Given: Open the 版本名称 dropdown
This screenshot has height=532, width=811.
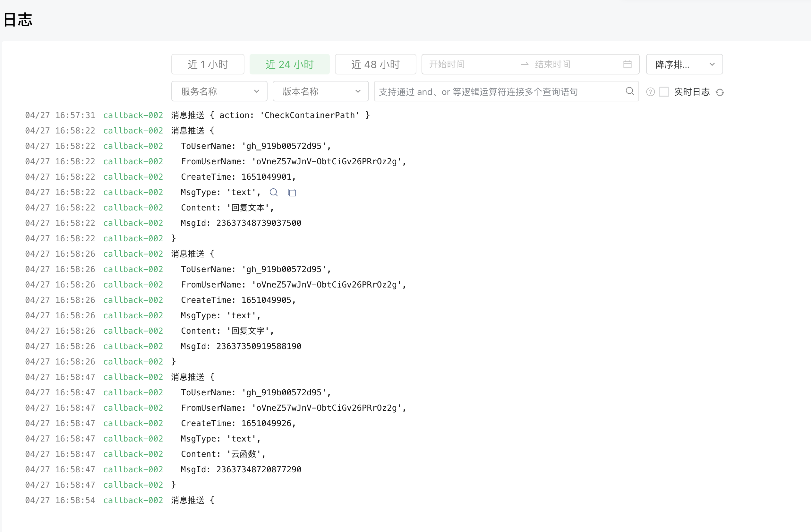Looking at the screenshot, I should 320,91.
